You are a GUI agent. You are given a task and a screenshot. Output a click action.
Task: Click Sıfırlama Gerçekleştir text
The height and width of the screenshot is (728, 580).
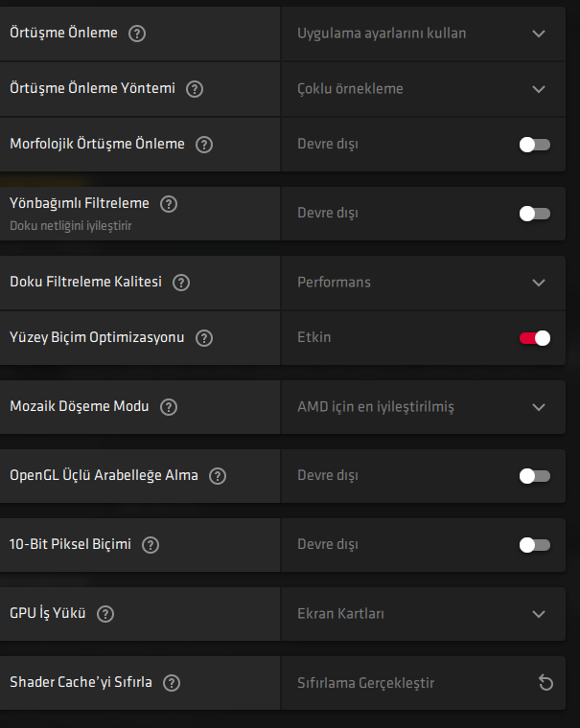coord(365,683)
